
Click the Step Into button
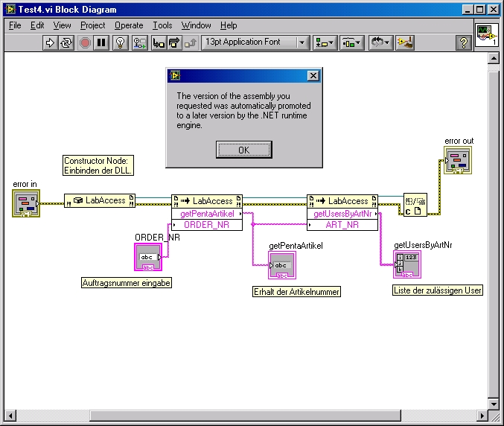tap(159, 42)
